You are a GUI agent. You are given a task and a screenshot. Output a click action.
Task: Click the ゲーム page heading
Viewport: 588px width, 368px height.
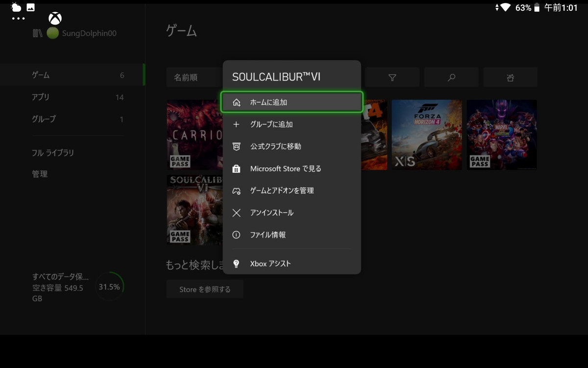click(x=181, y=31)
